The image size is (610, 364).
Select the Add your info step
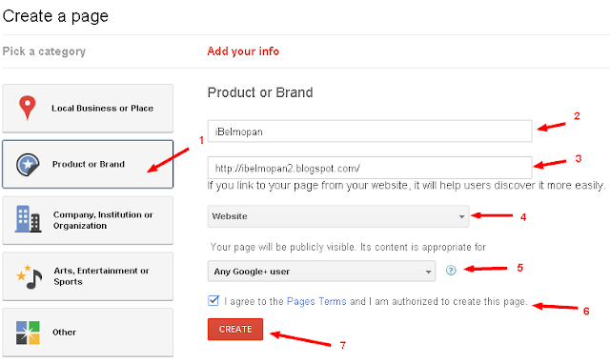click(243, 51)
